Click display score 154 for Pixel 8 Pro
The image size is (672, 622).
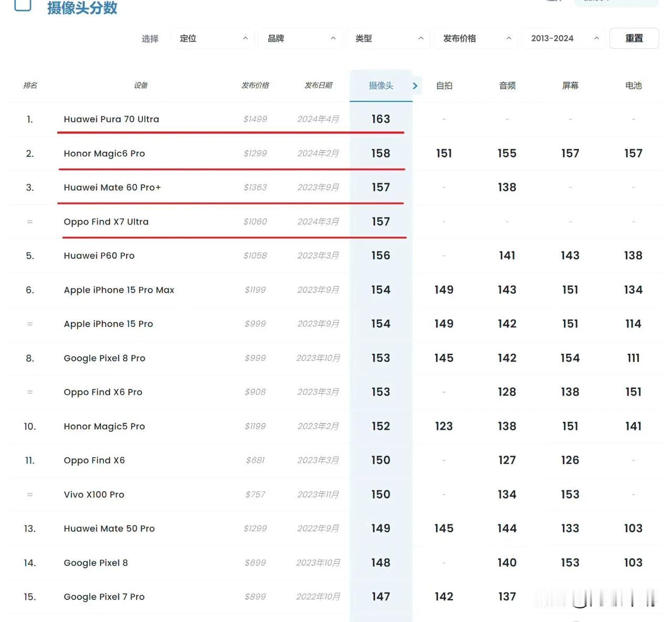[570, 358]
